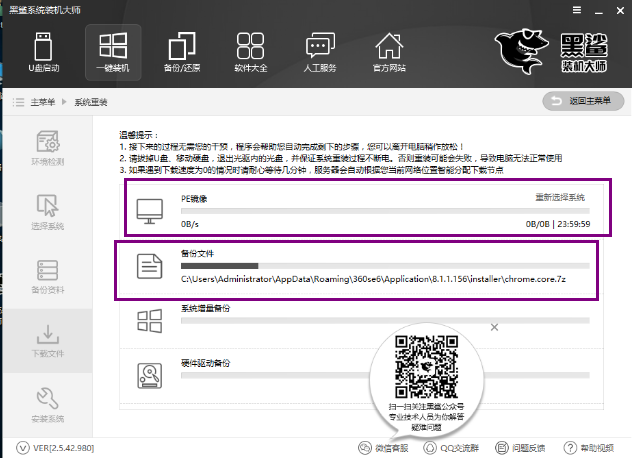This screenshot has width=644, height=461.
Task: Click 问题反馈 in bottom bar
Action: point(523,448)
